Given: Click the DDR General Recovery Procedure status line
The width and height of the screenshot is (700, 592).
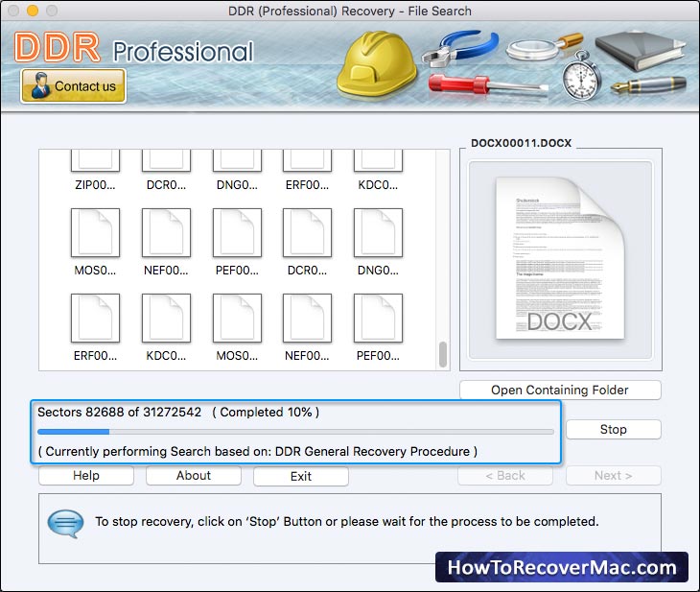Looking at the screenshot, I should point(258,452).
